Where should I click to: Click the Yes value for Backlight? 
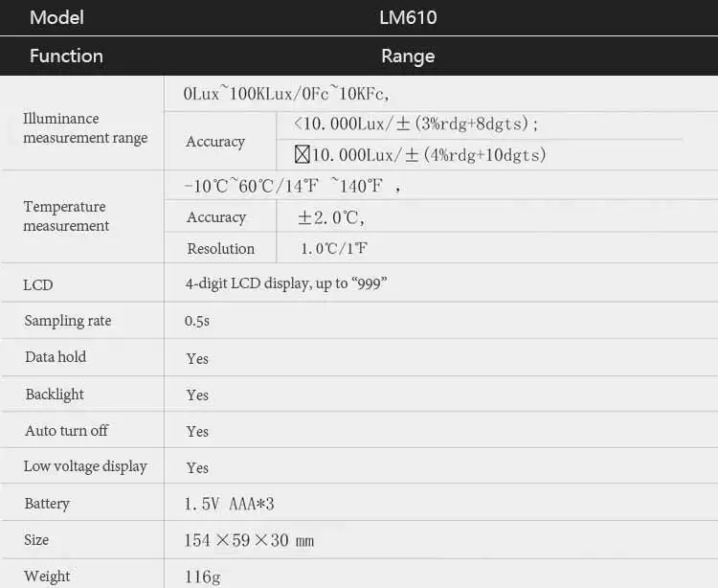tap(197, 395)
